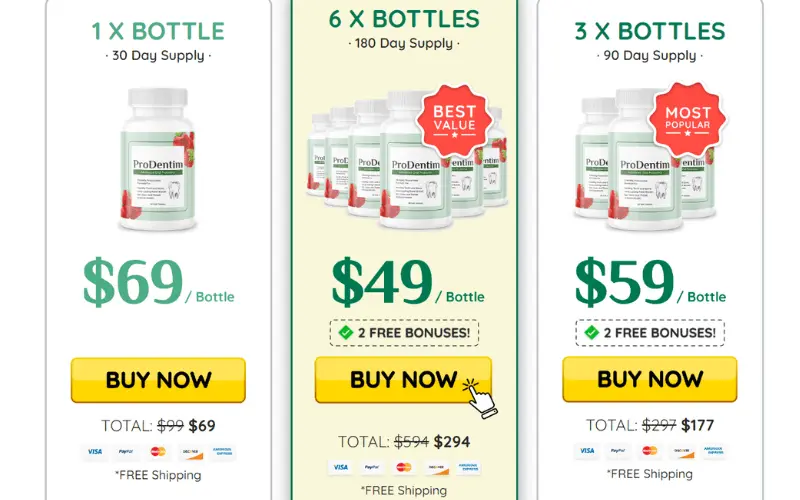Click green checkmark in 6 bottles bonuses
The image size is (800, 500).
coord(345,333)
